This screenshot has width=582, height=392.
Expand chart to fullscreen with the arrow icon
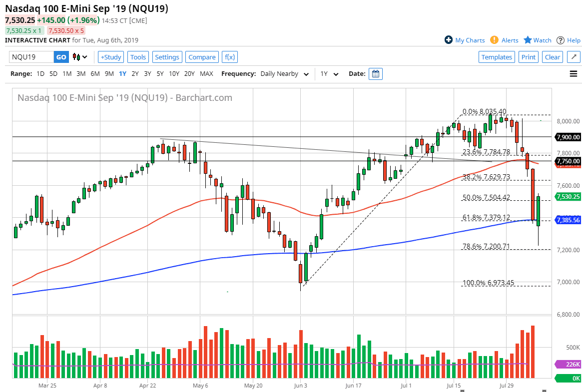click(573, 57)
